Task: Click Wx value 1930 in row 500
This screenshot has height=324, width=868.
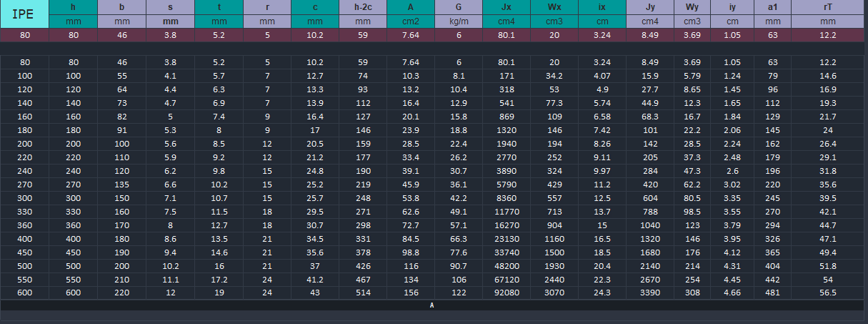Action: click(554, 265)
